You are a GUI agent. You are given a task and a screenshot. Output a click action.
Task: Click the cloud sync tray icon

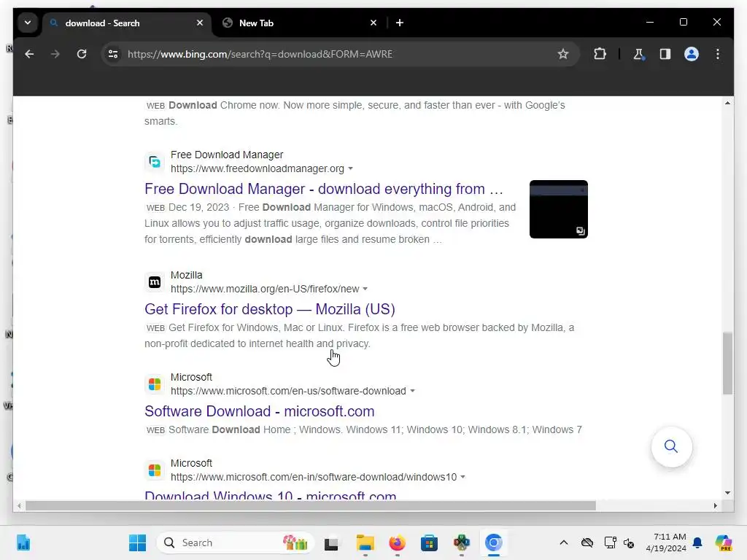(x=587, y=542)
